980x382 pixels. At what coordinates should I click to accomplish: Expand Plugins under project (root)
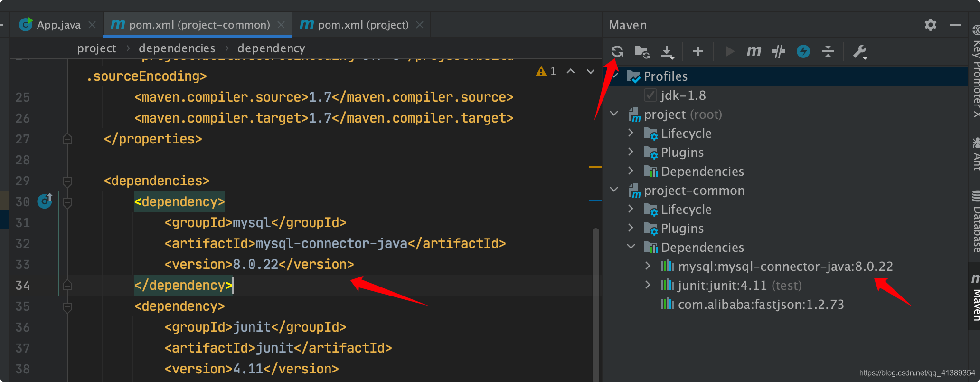[x=631, y=152]
